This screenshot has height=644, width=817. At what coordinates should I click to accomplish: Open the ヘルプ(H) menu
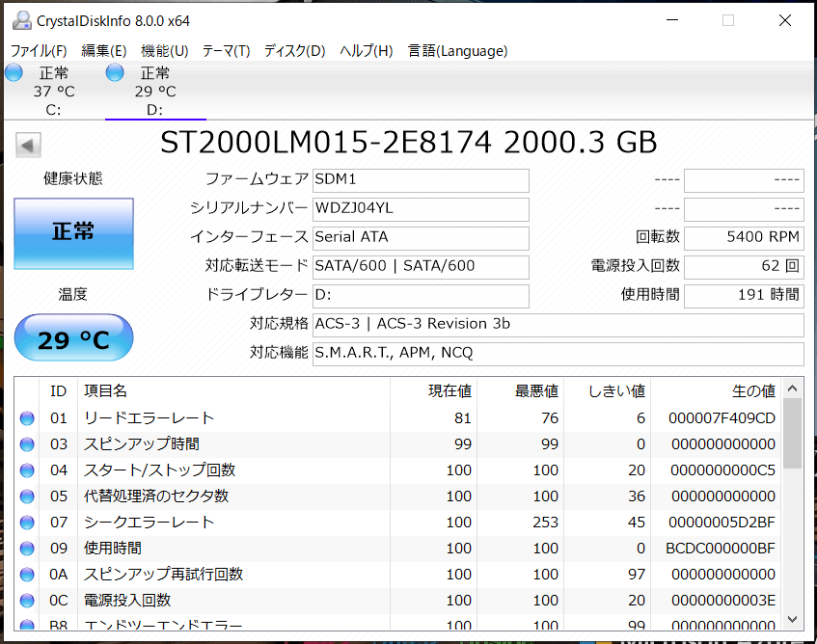click(x=367, y=51)
